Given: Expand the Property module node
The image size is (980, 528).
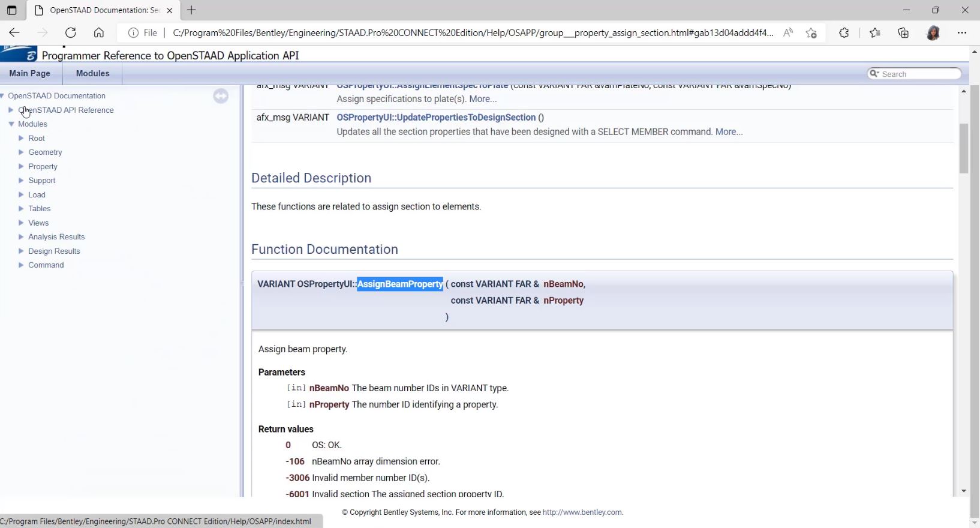Looking at the screenshot, I should tap(21, 166).
